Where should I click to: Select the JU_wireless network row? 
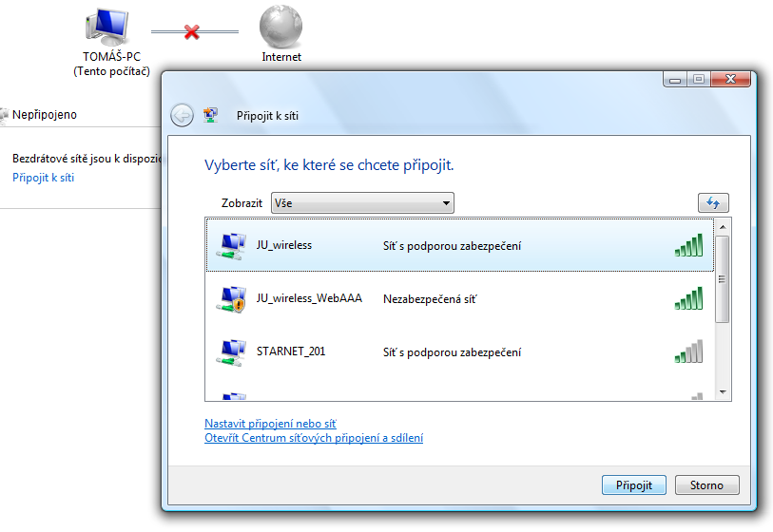point(459,245)
